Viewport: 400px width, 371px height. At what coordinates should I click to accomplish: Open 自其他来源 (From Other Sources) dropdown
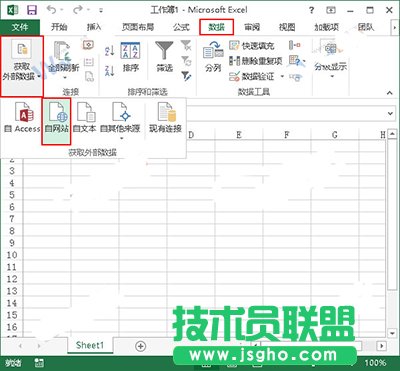tap(120, 121)
